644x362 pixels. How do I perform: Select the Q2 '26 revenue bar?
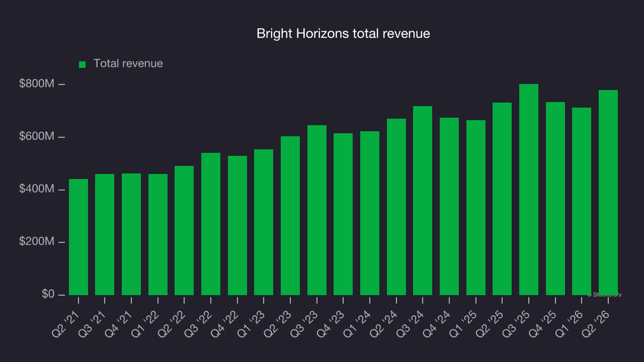pyautogui.click(x=608, y=193)
